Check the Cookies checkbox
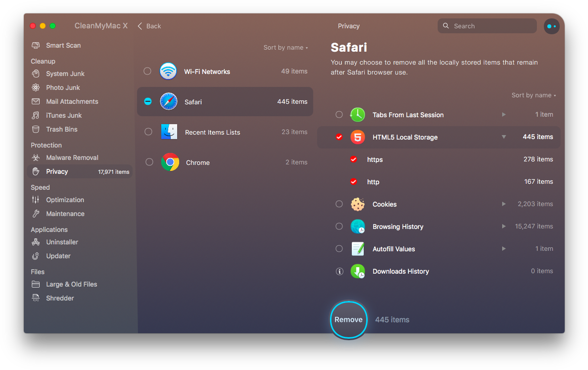The height and width of the screenshot is (370, 588). click(x=339, y=204)
